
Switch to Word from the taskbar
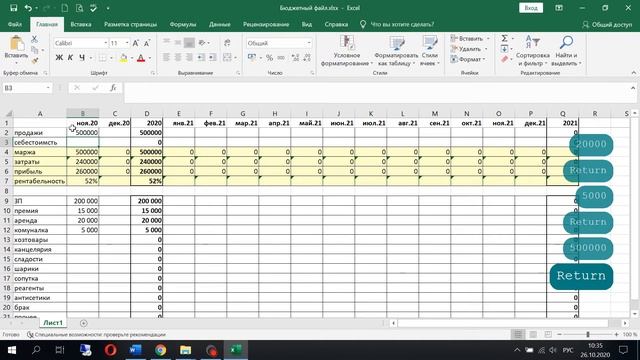point(135,350)
